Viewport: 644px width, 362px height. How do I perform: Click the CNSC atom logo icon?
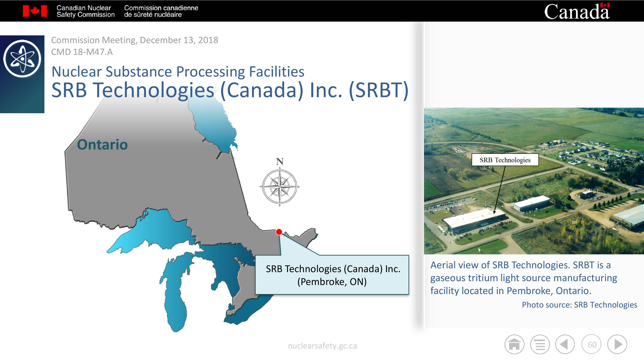pyautogui.click(x=22, y=59)
